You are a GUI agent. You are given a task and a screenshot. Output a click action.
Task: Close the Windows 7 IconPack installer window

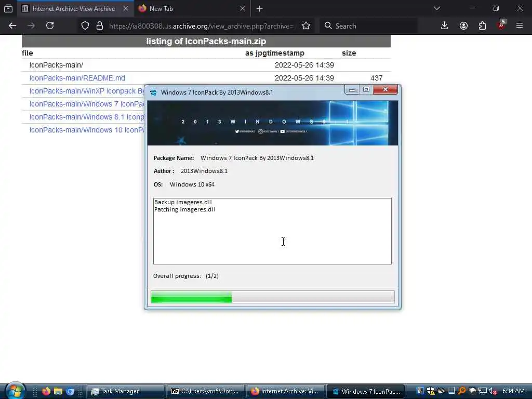[385, 89]
